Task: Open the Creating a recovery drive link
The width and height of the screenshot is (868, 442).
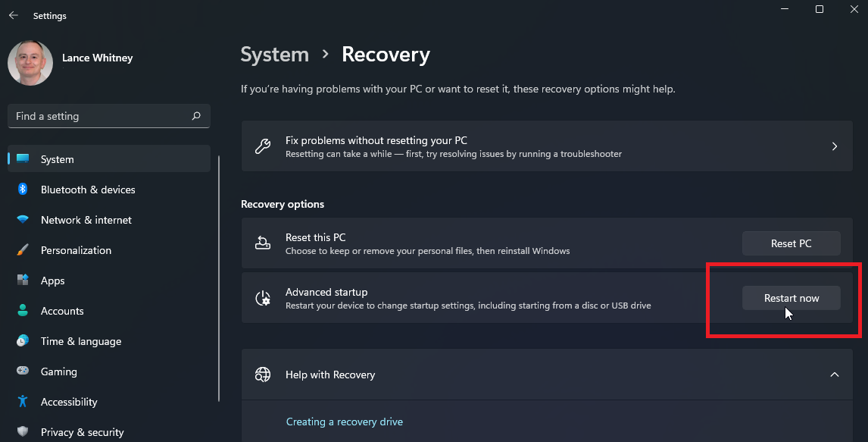Action: [x=345, y=422]
